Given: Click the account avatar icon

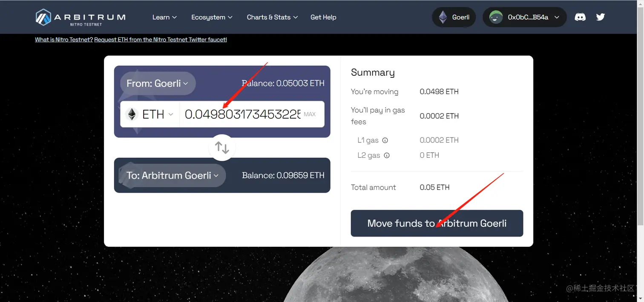Looking at the screenshot, I should click(496, 17).
